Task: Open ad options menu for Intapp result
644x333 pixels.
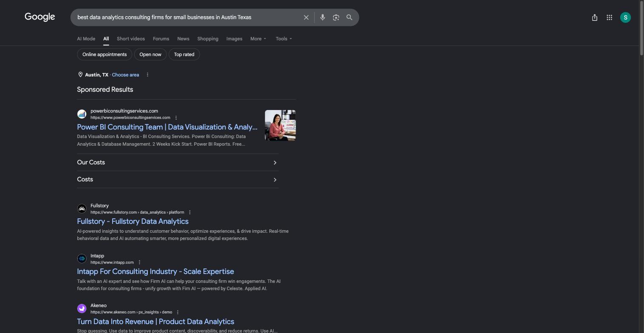Action: (x=139, y=262)
